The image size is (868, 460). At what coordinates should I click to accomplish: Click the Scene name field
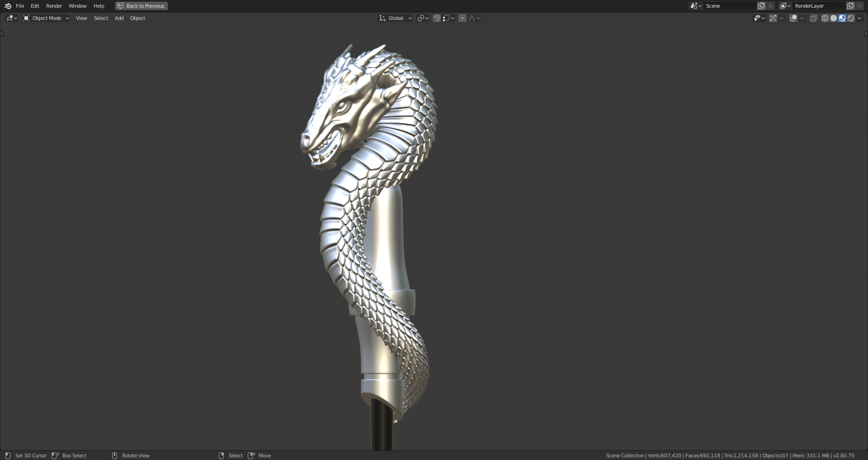point(730,6)
